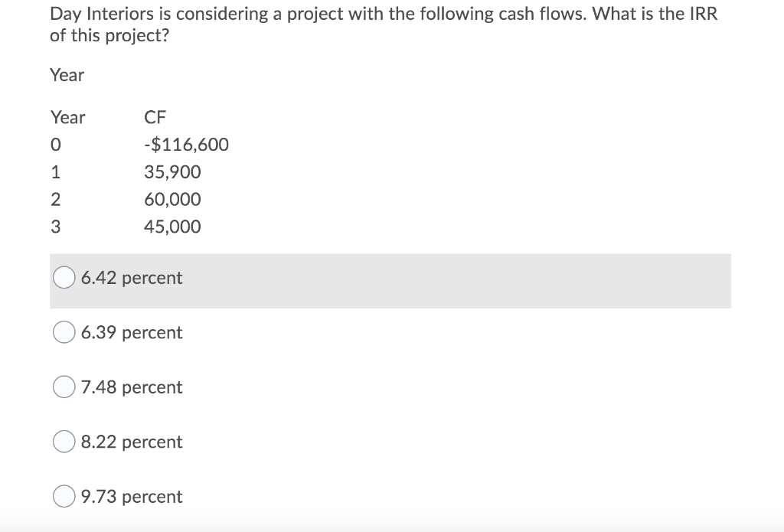Click the CF column header
784x532 pixels.
point(155,117)
